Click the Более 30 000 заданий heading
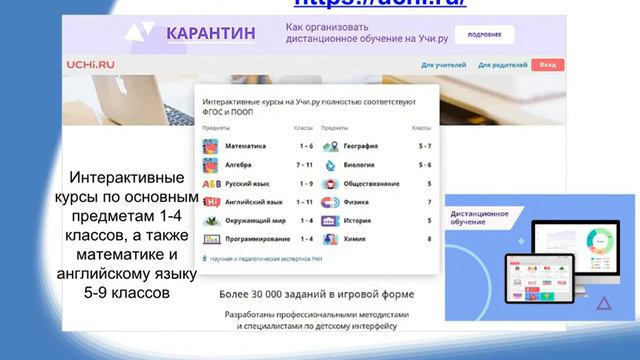640x360 pixels. coord(317,294)
